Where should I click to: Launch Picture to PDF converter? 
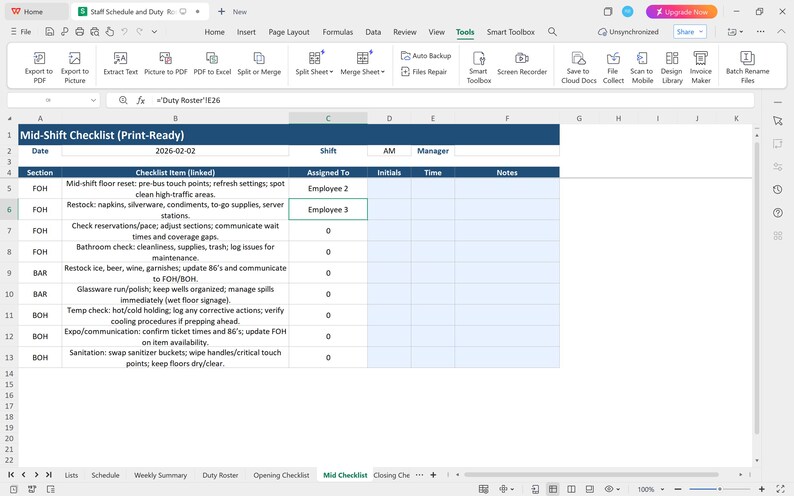[166, 63]
